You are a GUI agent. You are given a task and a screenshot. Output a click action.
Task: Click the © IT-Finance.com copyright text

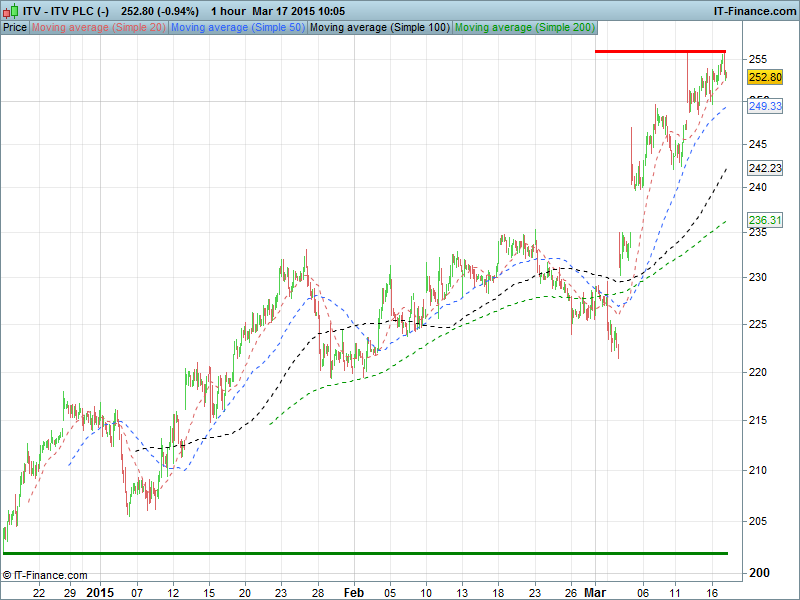(x=45, y=575)
